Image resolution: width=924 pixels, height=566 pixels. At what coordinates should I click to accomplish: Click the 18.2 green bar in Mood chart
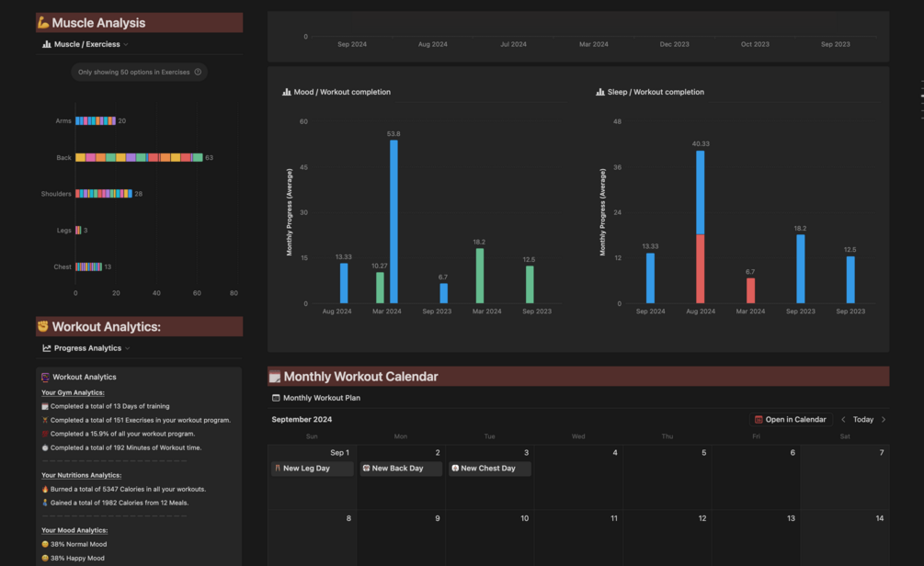480,276
